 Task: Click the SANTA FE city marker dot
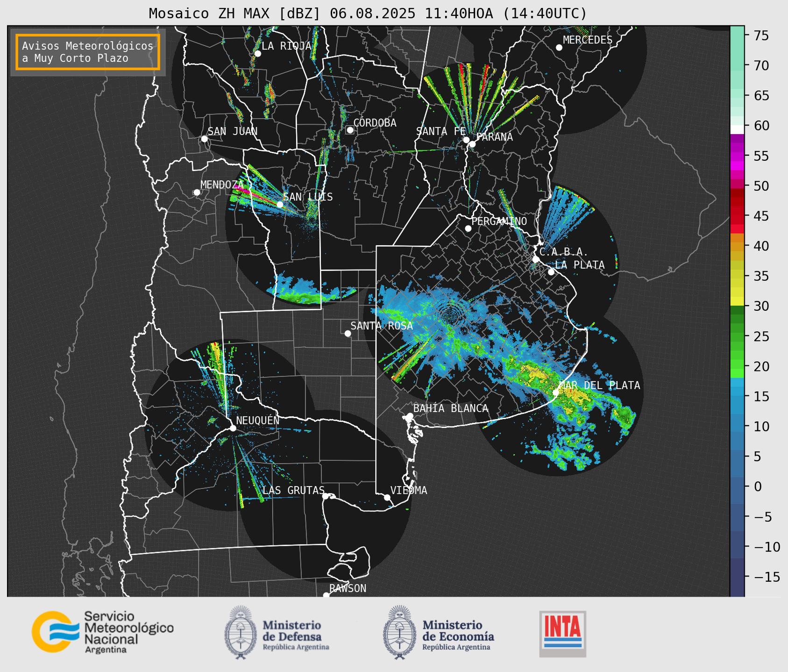(x=466, y=140)
